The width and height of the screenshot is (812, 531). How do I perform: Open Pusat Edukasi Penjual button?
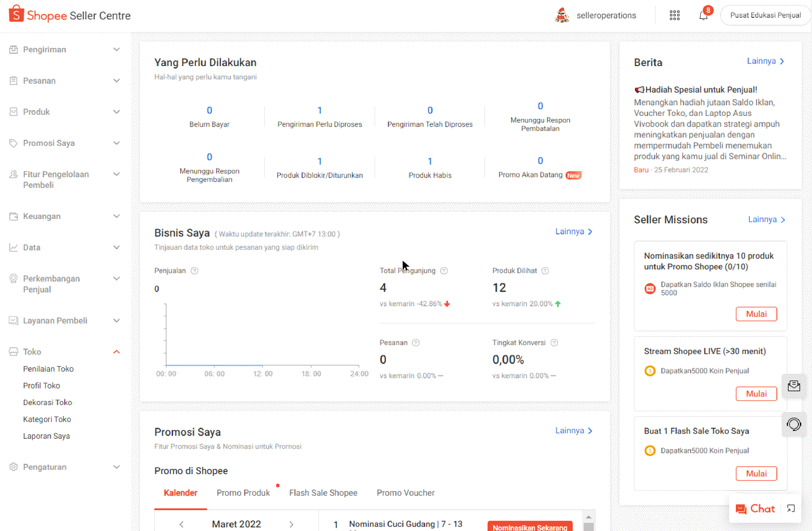tap(765, 16)
